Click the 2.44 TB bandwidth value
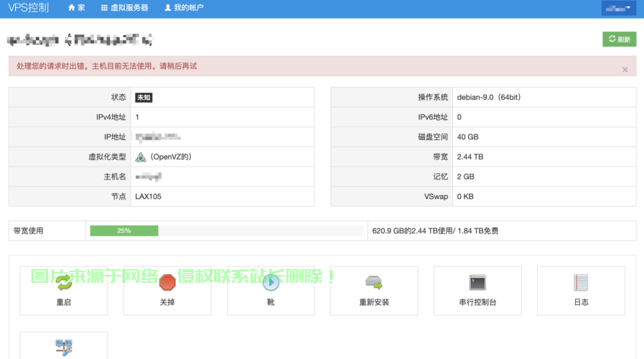The image size is (644, 359). 470,157
